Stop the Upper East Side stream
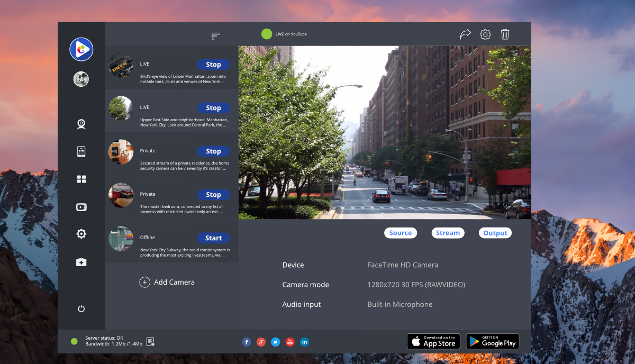635x364 pixels. tap(213, 108)
